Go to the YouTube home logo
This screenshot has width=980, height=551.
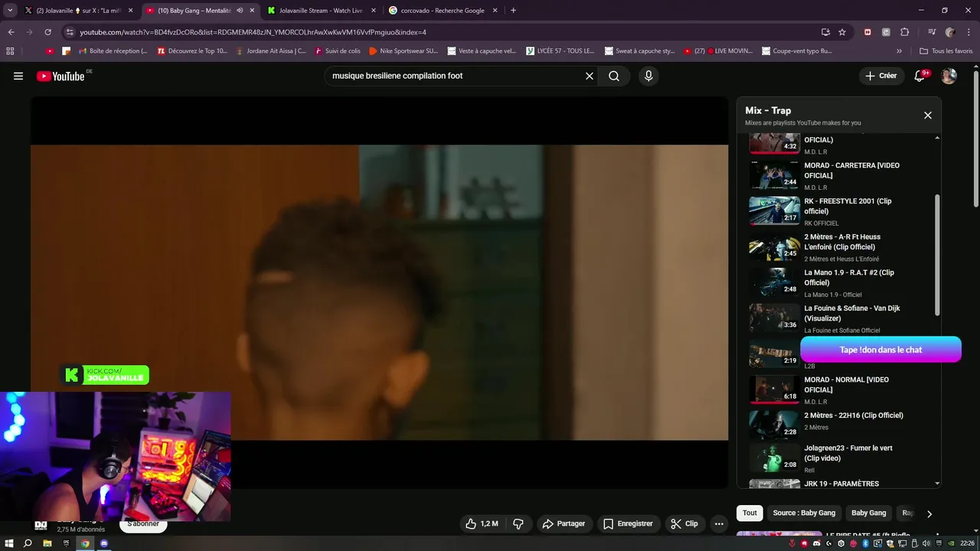pyautogui.click(x=60, y=76)
